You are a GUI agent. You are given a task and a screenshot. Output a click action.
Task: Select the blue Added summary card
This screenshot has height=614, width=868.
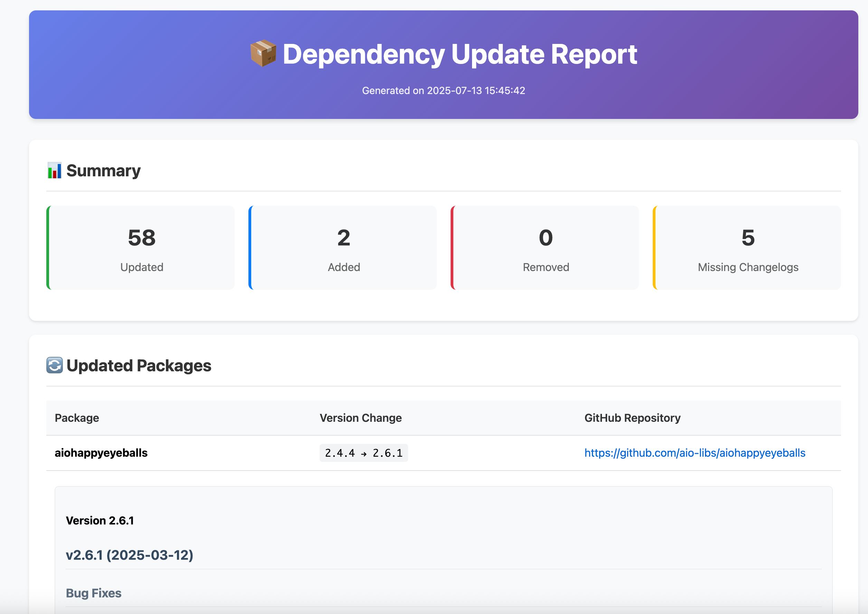(x=343, y=248)
